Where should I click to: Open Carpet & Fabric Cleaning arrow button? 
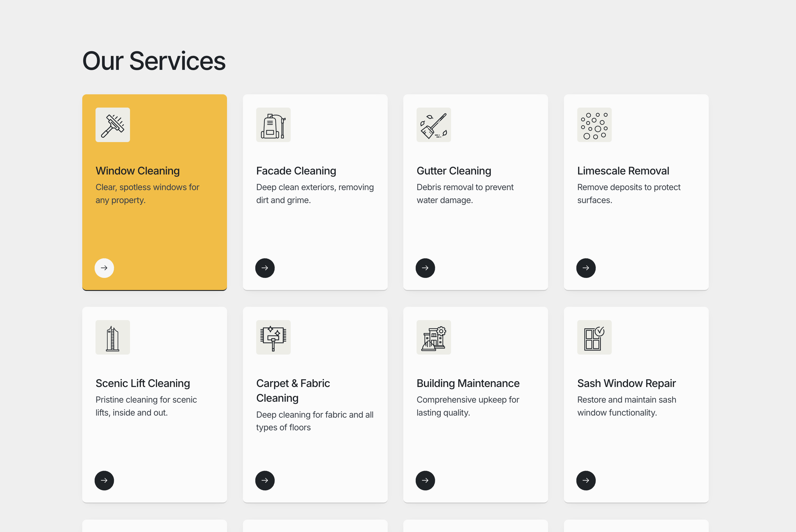(265, 480)
